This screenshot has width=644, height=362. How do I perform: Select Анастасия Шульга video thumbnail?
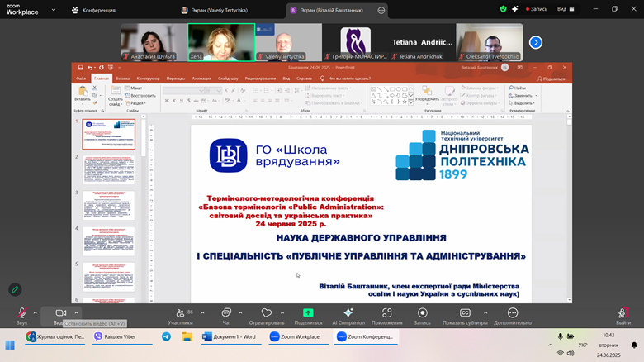[154, 42]
